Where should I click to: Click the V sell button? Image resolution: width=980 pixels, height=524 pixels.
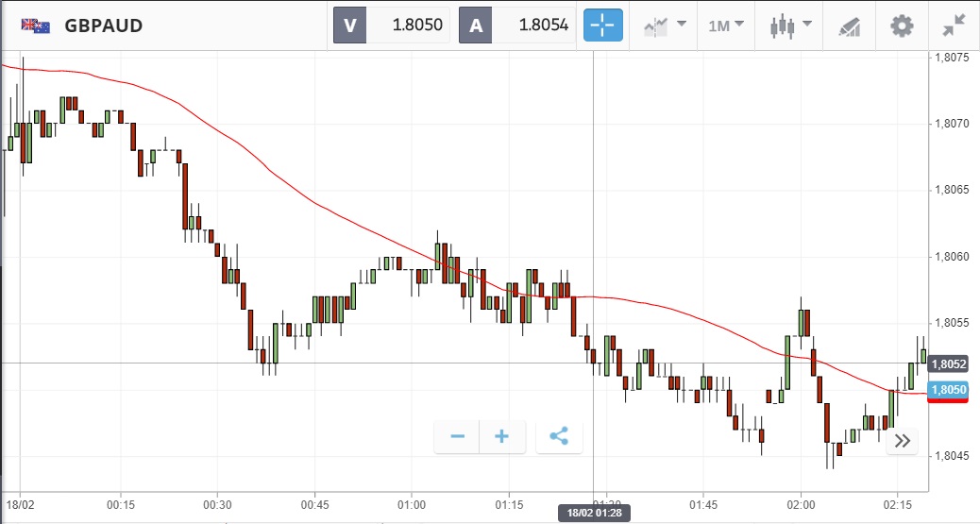click(x=349, y=25)
